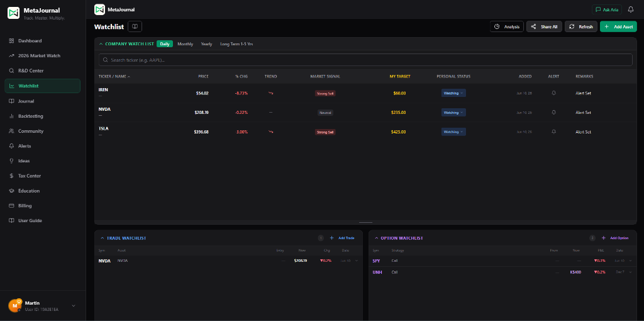The height and width of the screenshot is (321, 644).
Task: Click the panel resize handle below company list
Action: pos(365,222)
